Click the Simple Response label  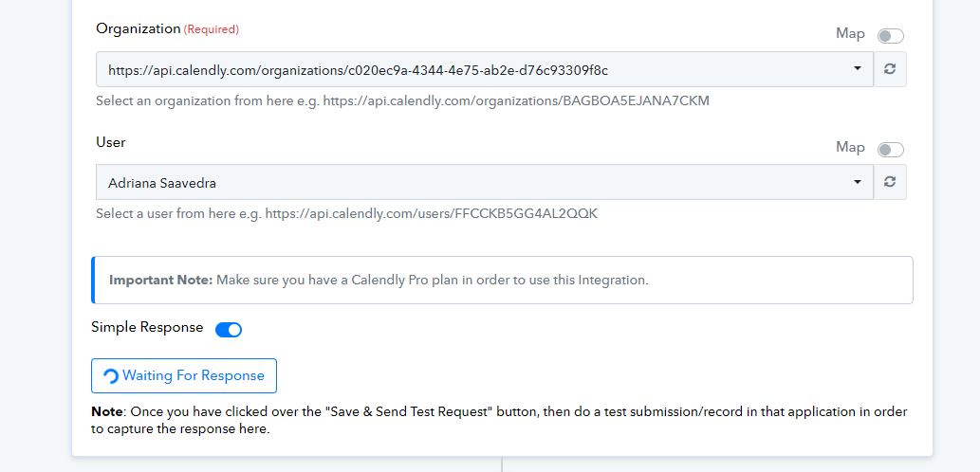147,328
